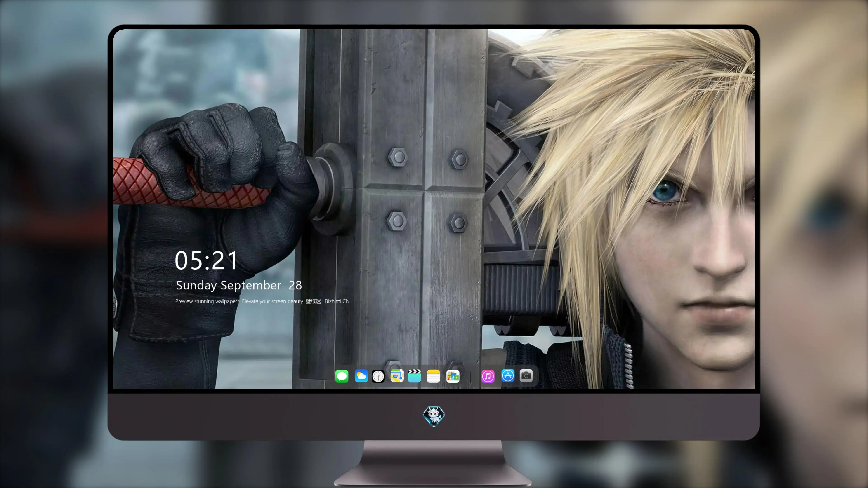Launch the Maps app from the dock
The width and height of the screenshot is (868, 488).
point(397,376)
